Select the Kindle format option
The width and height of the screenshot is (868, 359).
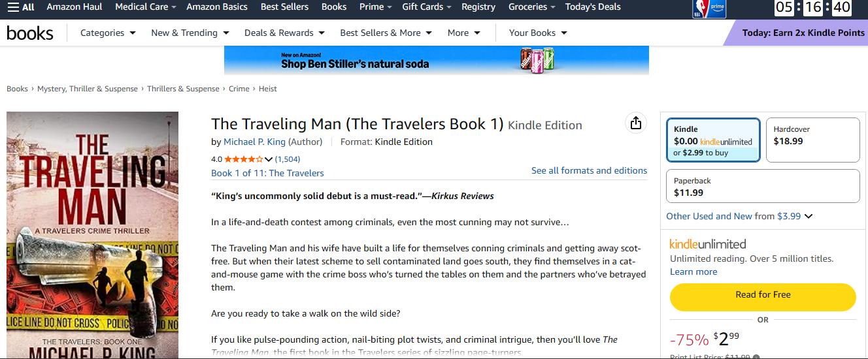pyautogui.click(x=713, y=140)
